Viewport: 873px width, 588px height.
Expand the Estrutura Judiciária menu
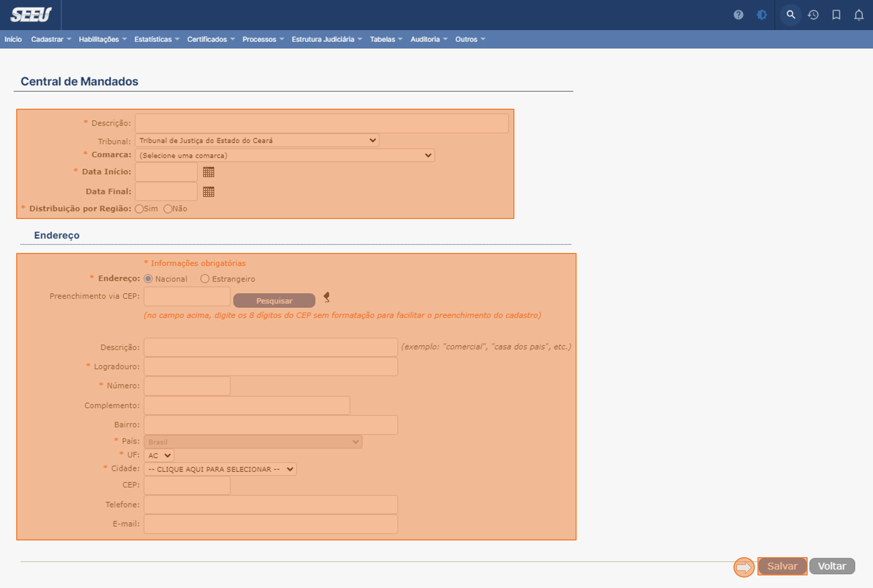point(327,39)
